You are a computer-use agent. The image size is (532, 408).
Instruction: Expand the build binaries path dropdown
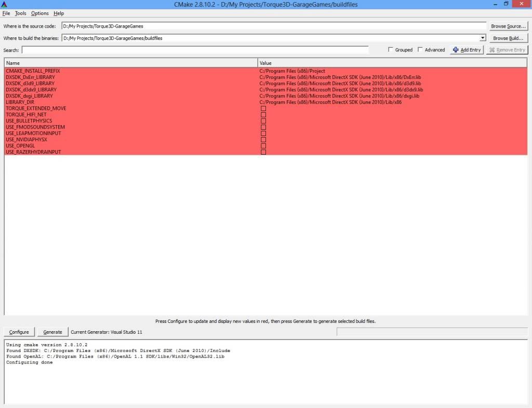[482, 38]
